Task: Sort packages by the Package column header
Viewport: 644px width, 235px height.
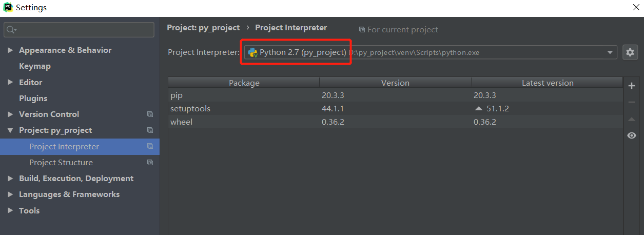Action: 244,83
